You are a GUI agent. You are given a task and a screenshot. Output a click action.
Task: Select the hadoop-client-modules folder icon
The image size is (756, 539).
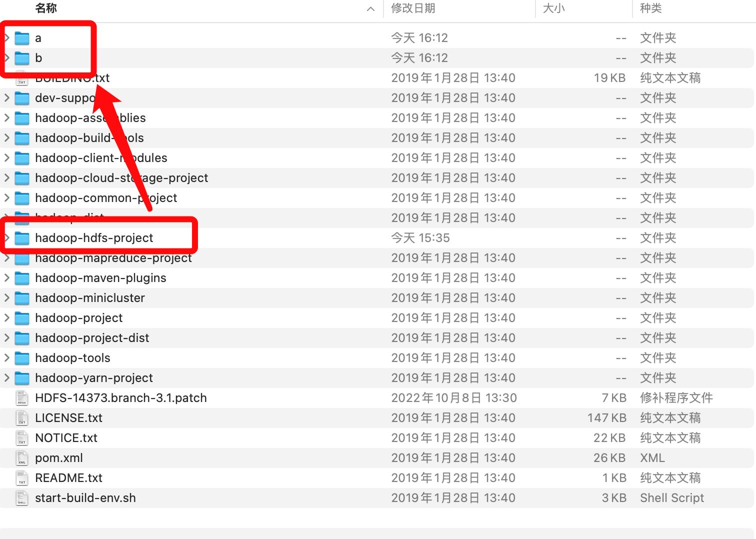(22, 158)
